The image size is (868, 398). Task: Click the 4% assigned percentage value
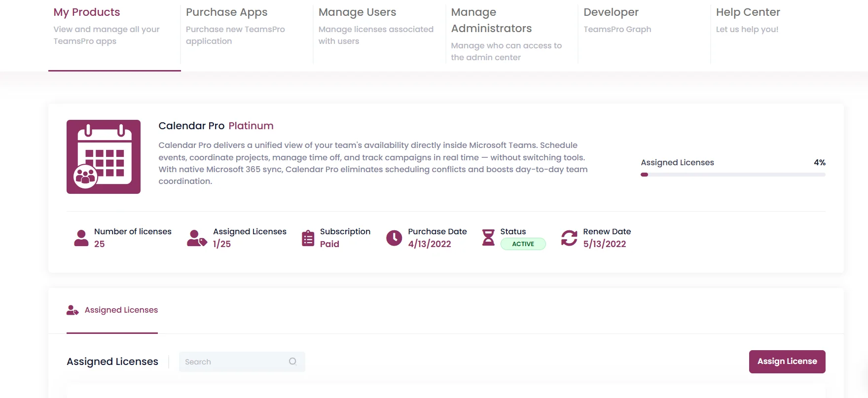click(x=820, y=162)
